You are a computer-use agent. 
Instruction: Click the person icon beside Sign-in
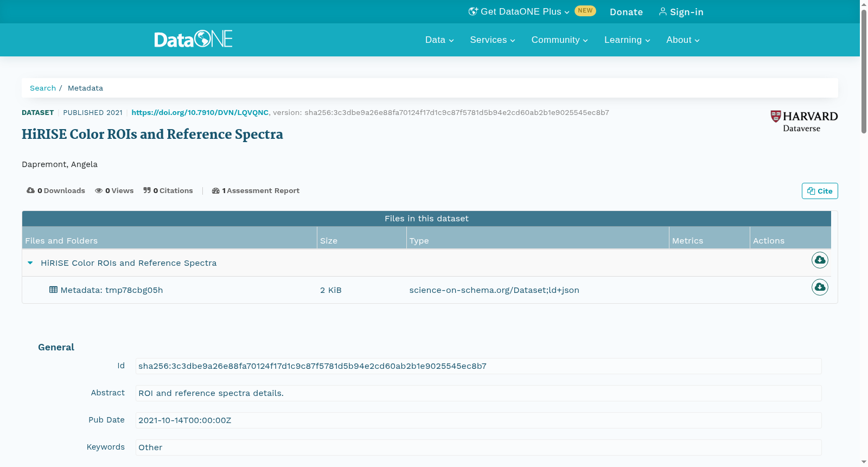663,11
